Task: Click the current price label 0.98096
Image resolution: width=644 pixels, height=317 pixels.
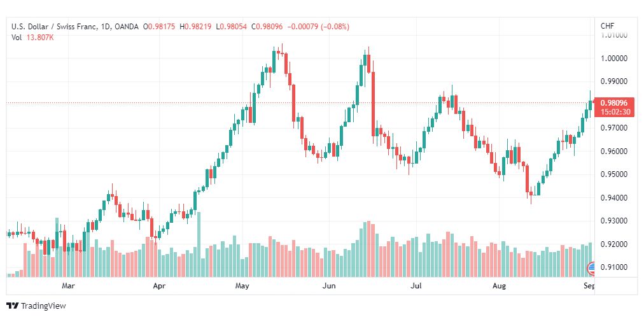Action: click(613, 103)
